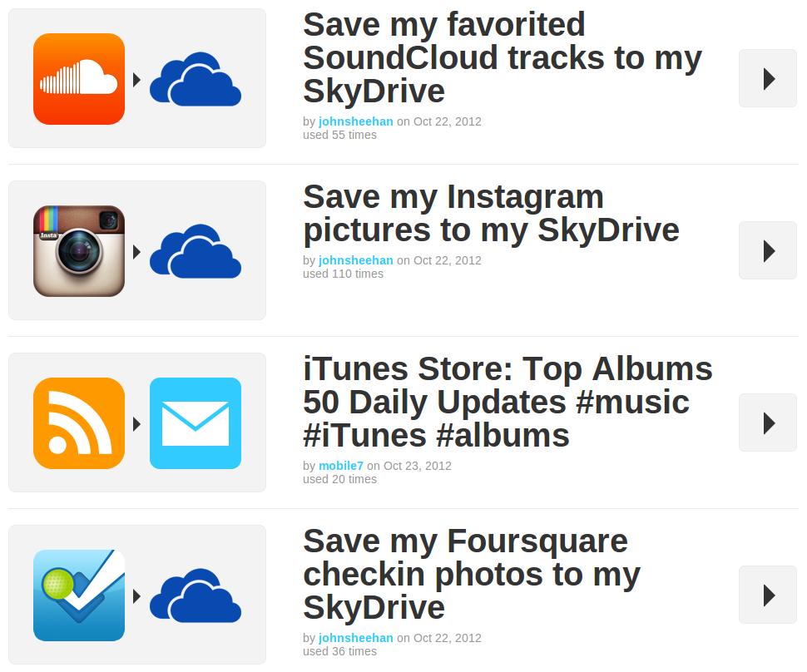Open the Foursquare recipe with its arrow button
This screenshot has width=807, height=672.
pos(768,595)
